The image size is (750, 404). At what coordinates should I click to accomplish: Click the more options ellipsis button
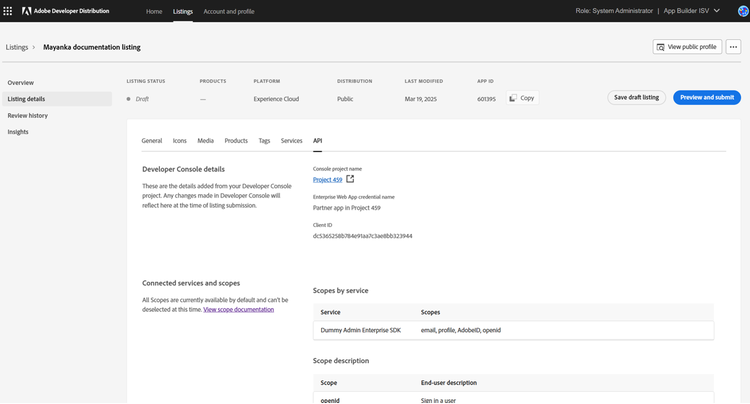[x=733, y=47]
